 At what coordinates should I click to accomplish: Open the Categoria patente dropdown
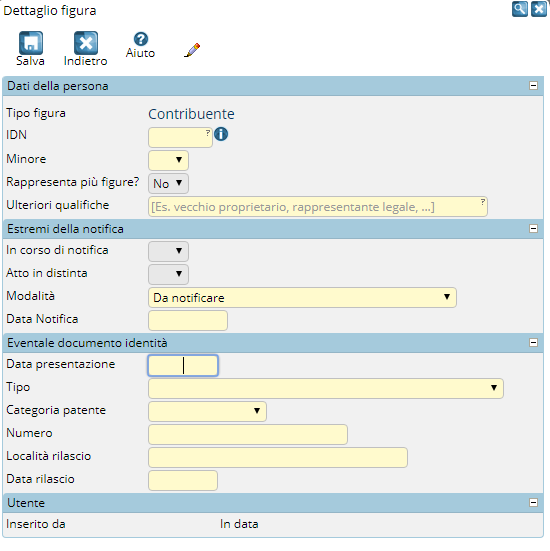pos(207,411)
